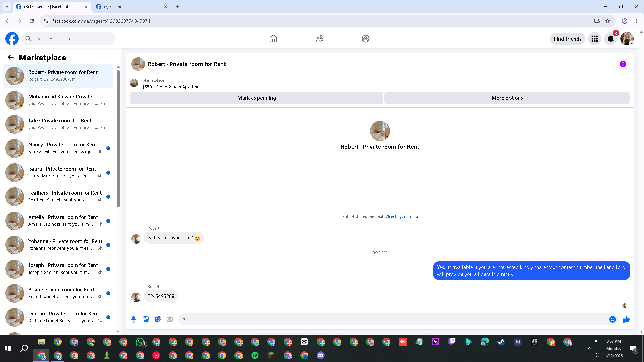Go back from Marketplace chats

tap(11, 57)
